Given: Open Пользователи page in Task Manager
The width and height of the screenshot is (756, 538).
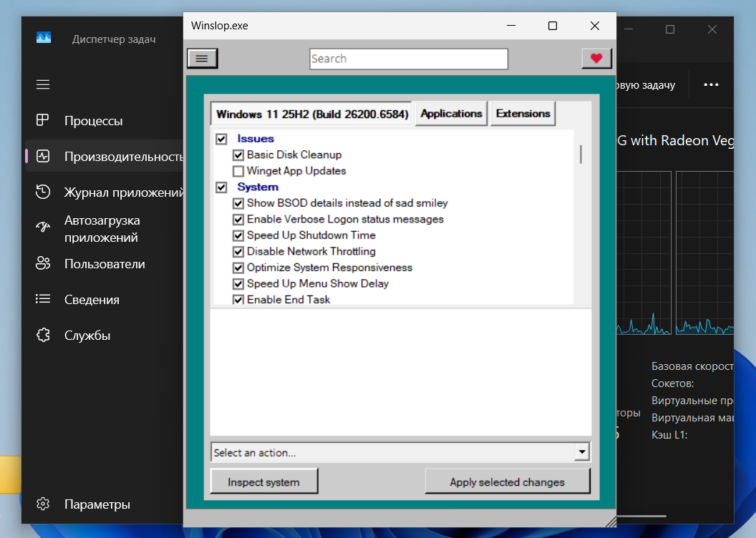Looking at the screenshot, I should [x=105, y=263].
